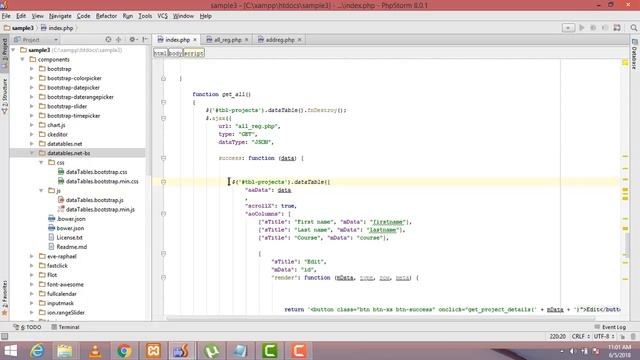
Task: Open the Terminal tool window
Action: (x=65, y=327)
